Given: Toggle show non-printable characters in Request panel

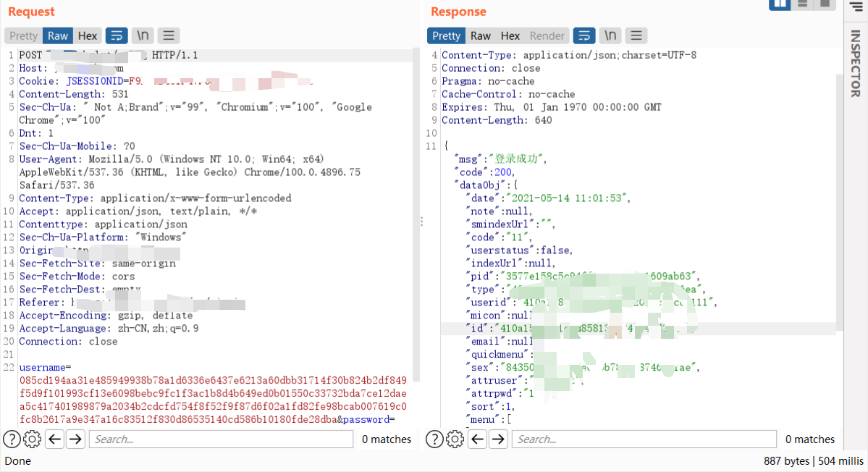Looking at the screenshot, I should 143,35.
